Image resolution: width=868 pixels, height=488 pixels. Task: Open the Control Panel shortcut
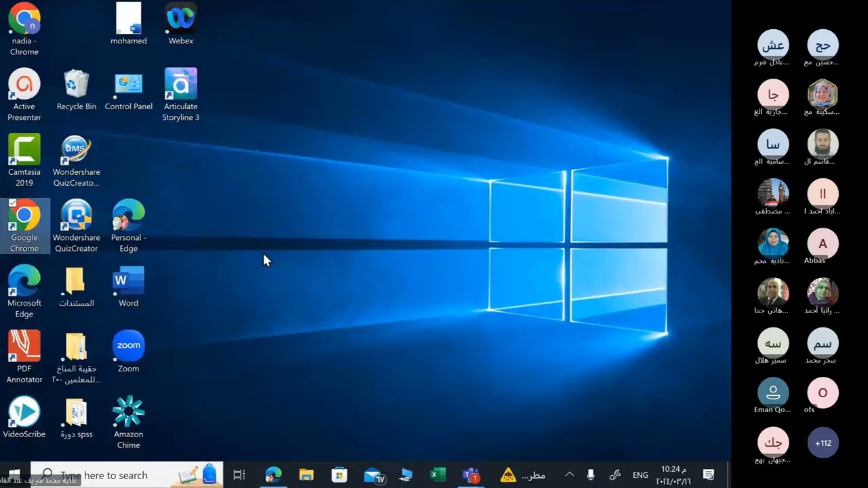[129, 89]
